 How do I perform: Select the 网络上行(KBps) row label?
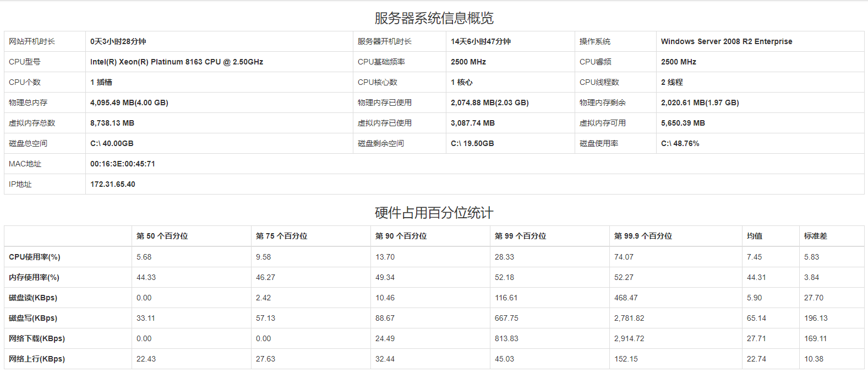click(37, 359)
